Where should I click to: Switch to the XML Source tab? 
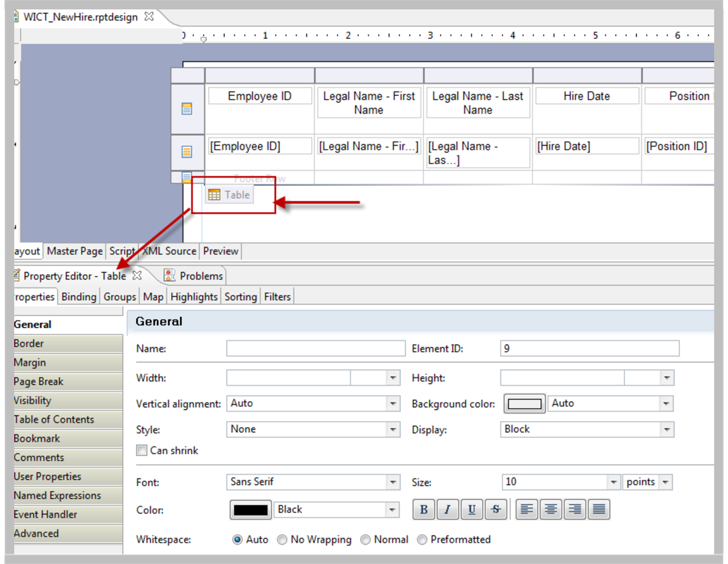169,251
